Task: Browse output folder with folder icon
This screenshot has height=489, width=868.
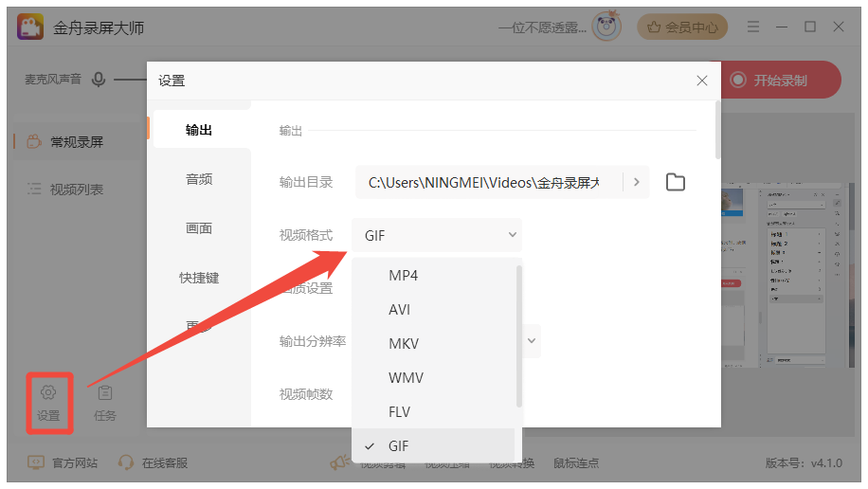Action: 676,182
